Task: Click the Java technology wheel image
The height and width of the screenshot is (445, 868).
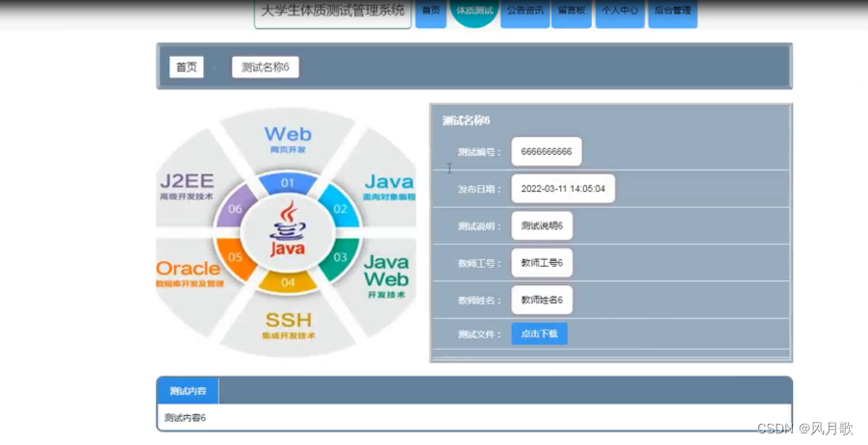Action: [286, 233]
